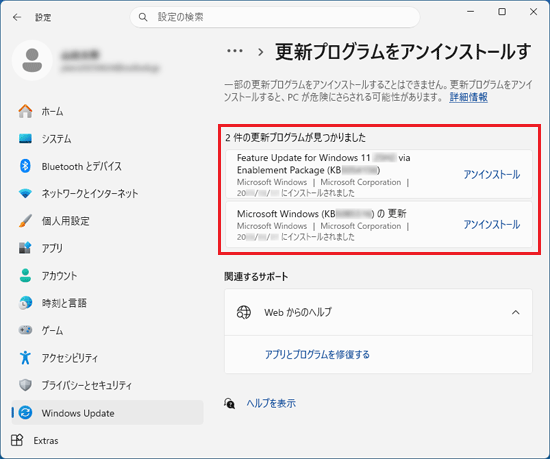This screenshot has width=550, height=459.
Task: Open アカウント settings
Action: (x=107, y=275)
